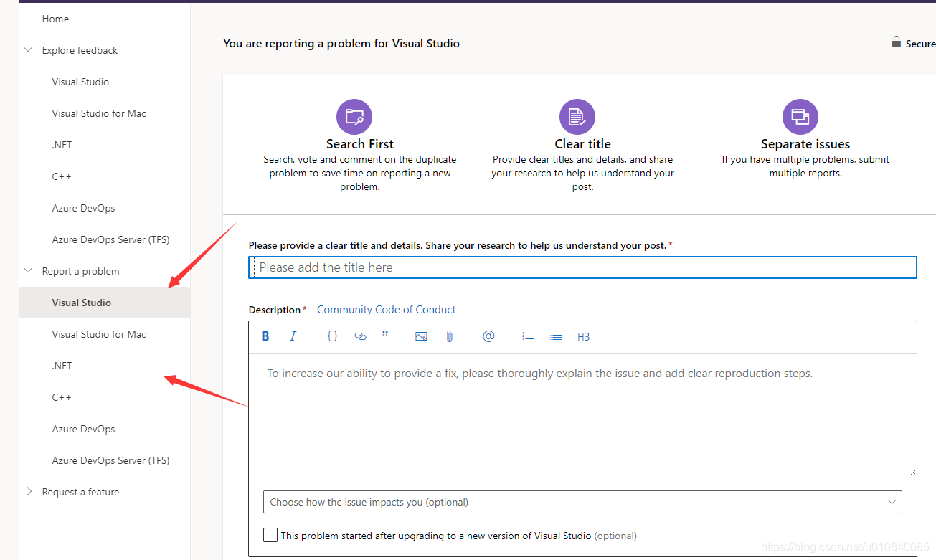The image size is (936, 560).
Task: Open .NET under Explore feedback
Action: [62, 145]
